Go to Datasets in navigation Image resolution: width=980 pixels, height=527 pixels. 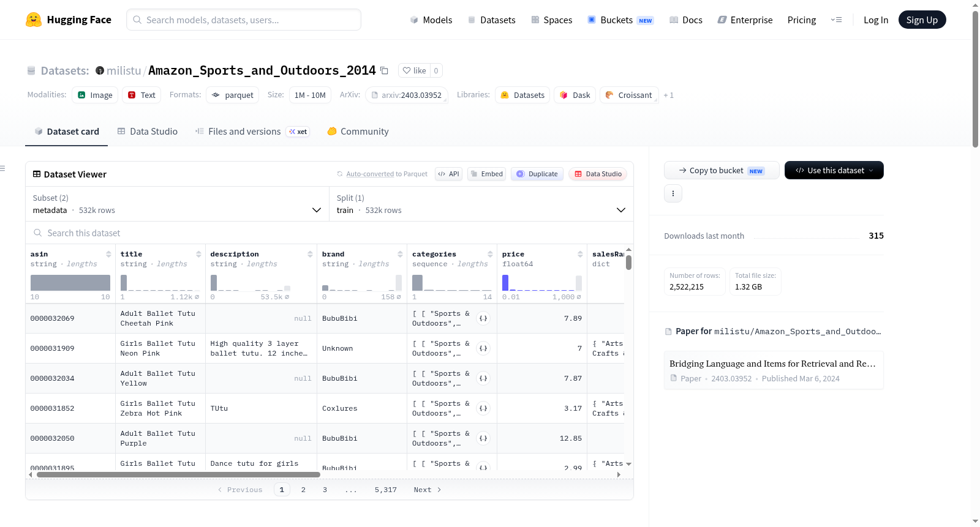(x=491, y=20)
